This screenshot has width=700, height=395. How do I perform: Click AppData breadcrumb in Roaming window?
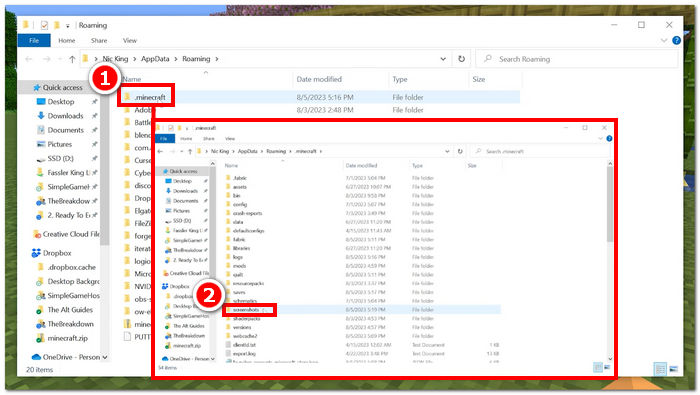tap(155, 59)
